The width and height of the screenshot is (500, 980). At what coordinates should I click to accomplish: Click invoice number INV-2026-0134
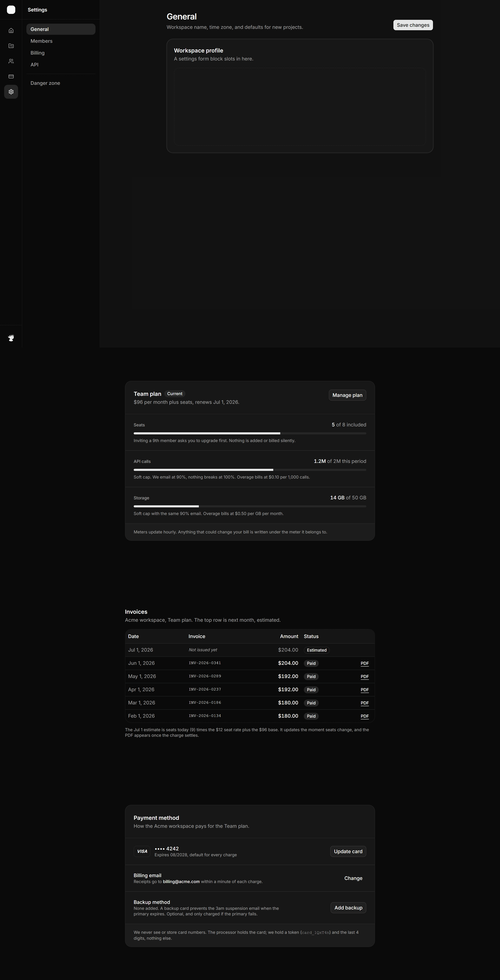pyautogui.click(x=205, y=716)
